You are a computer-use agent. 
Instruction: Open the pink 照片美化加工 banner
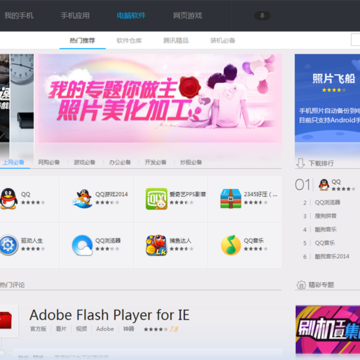click(159, 99)
